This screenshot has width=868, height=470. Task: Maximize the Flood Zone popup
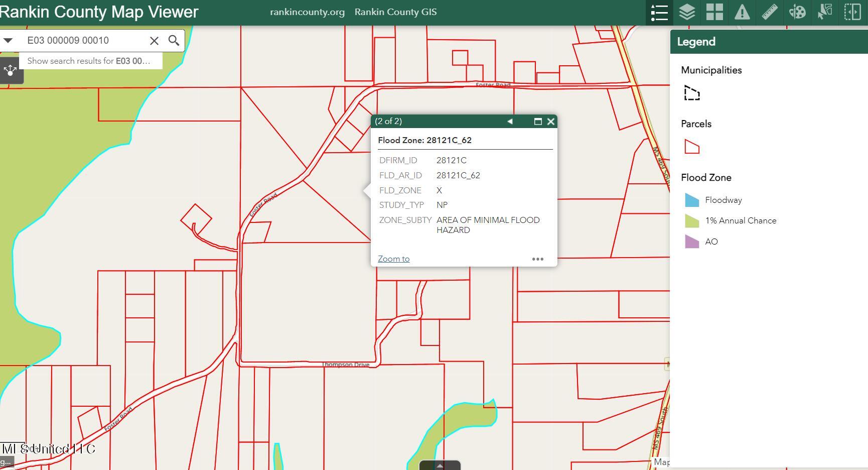(x=538, y=122)
